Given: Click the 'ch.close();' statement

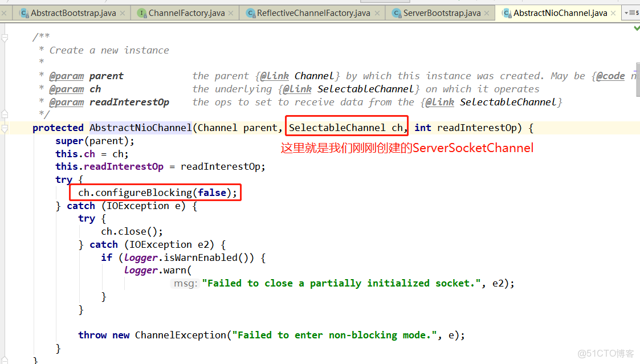Looking at the screenshot, I should coord(132,232).
